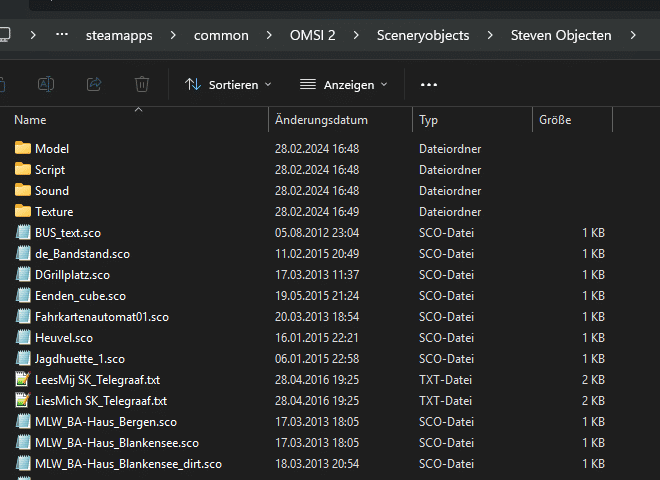Image resolution: width=660 pixels, height=480 pixels.
Task: Sort by Änderungsdatum column header
Action: (x=321, y=120)
